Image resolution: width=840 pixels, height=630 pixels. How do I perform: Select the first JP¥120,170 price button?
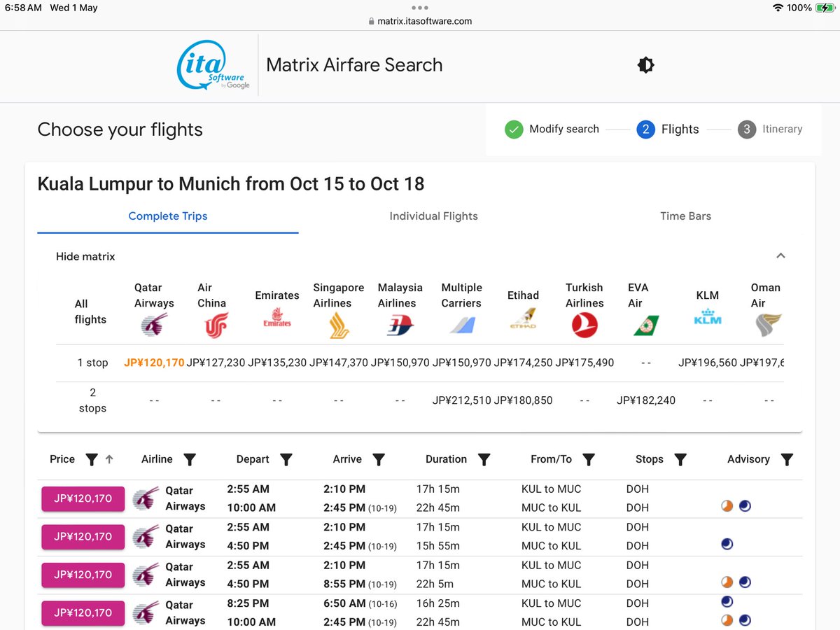pos(83,498)
